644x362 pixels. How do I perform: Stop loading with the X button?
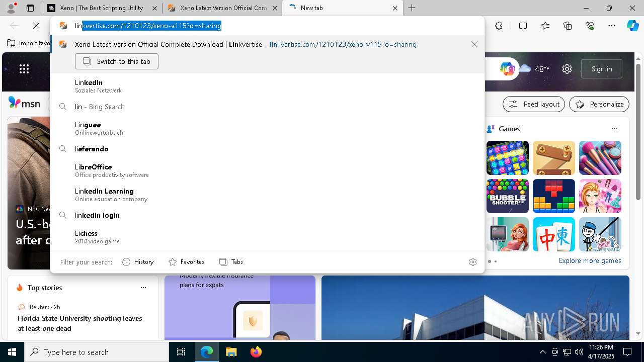click(x=36, y=26)
